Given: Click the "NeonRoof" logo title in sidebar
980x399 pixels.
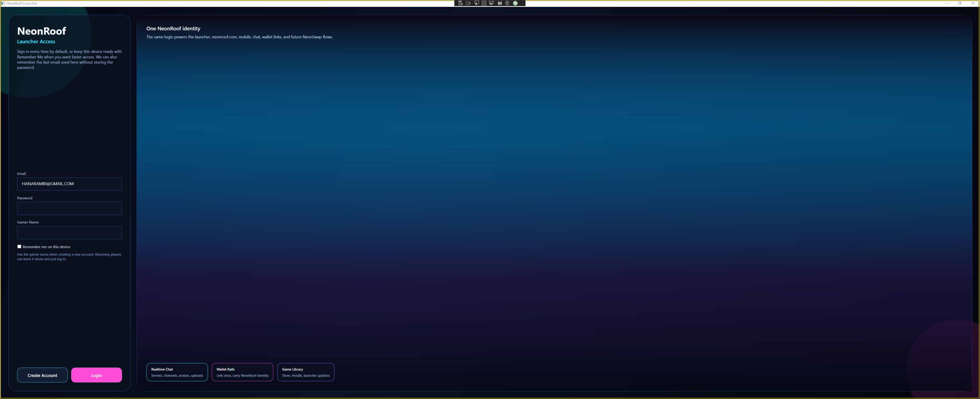Looking at the screenshot, I should (42, 31).
